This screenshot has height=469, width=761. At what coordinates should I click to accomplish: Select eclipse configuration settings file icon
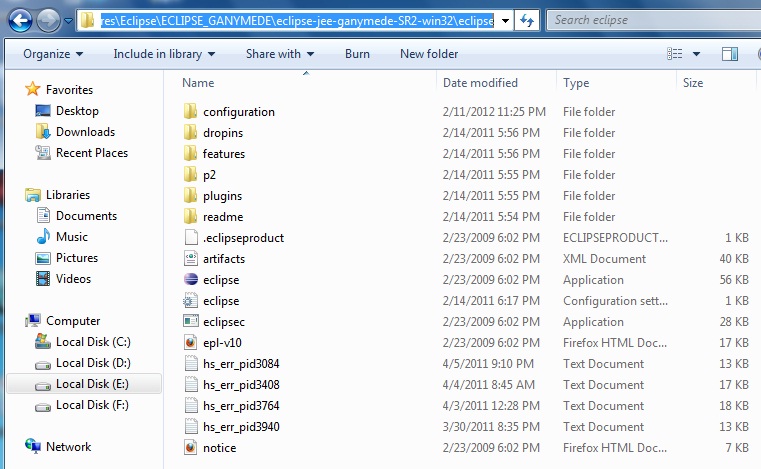tap(191, 301)
